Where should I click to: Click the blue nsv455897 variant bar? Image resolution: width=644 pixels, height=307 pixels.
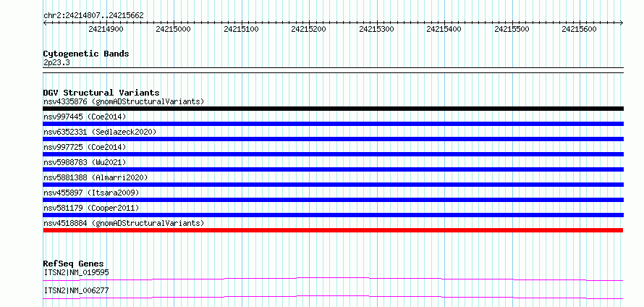coord(333,200)
